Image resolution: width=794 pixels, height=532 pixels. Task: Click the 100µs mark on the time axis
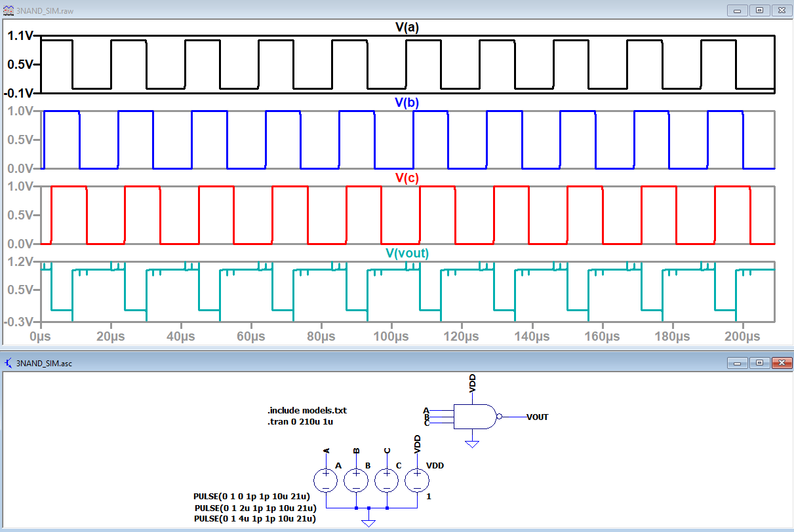[391, 337]
